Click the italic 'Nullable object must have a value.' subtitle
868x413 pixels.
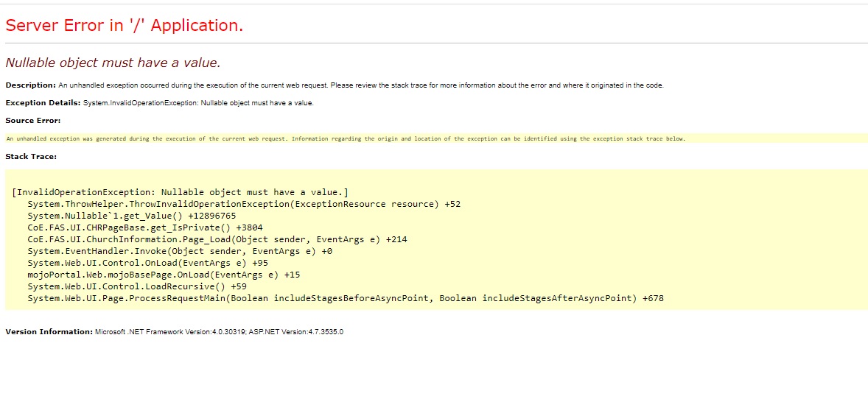(x=113, y=63)
